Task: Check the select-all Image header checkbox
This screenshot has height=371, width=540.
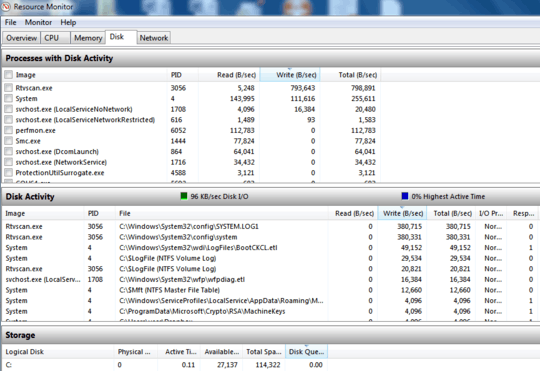Action: coord(9,75)
